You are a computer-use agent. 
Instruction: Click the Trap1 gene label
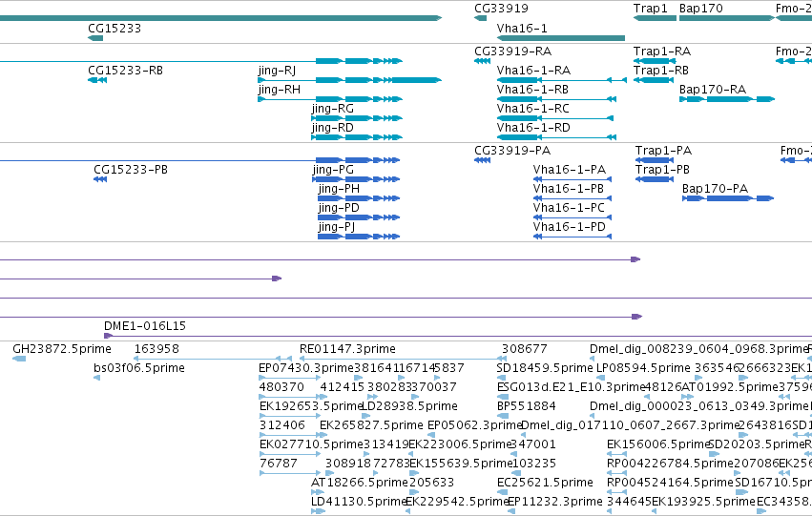pos(651,9)
